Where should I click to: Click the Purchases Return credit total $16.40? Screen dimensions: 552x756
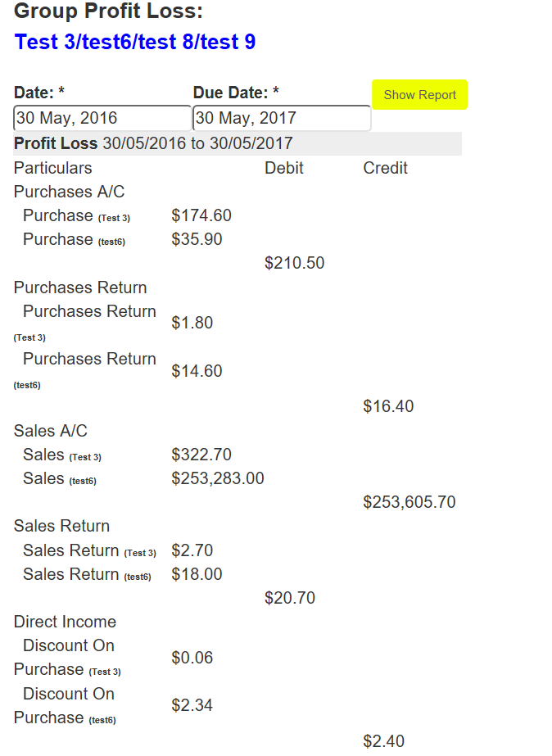[388, 406]
